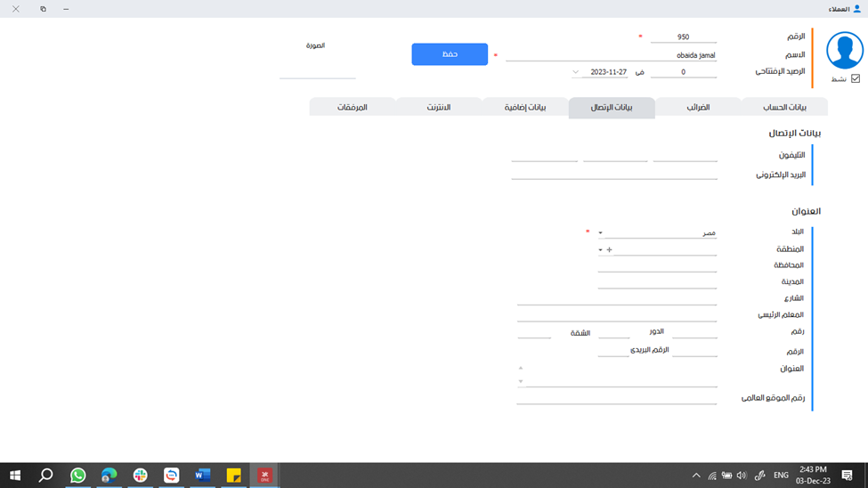Image resolution: width=868 pixels, height=488 pixels.
Task: Expand the المنطقة region dropdown arrow
Action: tap(600, 250)
